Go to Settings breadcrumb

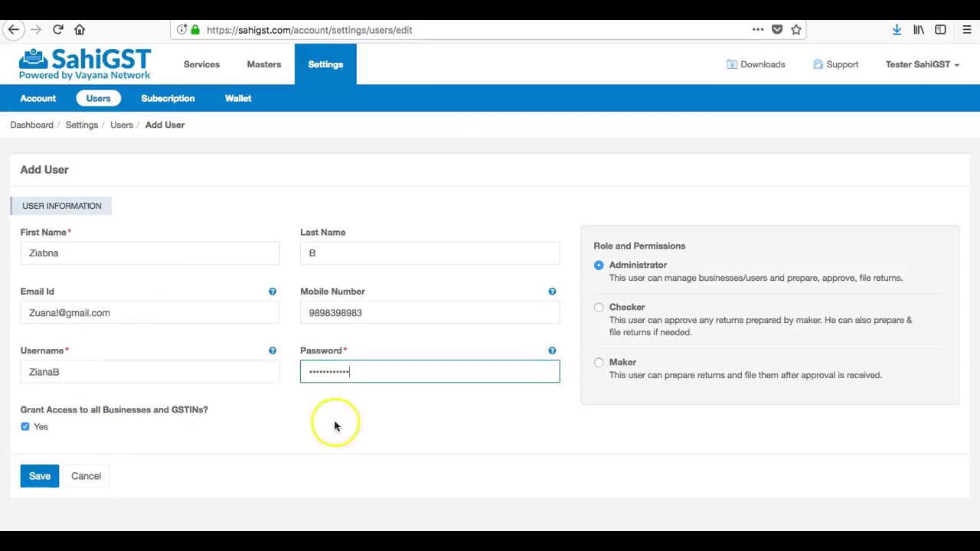(81, 125)
